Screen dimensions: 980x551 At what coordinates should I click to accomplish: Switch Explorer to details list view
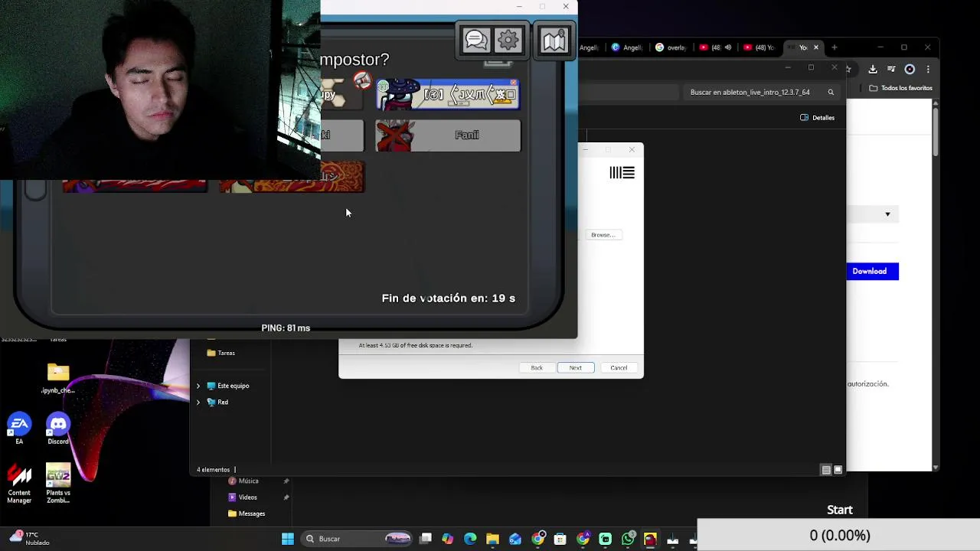(826, 470)
